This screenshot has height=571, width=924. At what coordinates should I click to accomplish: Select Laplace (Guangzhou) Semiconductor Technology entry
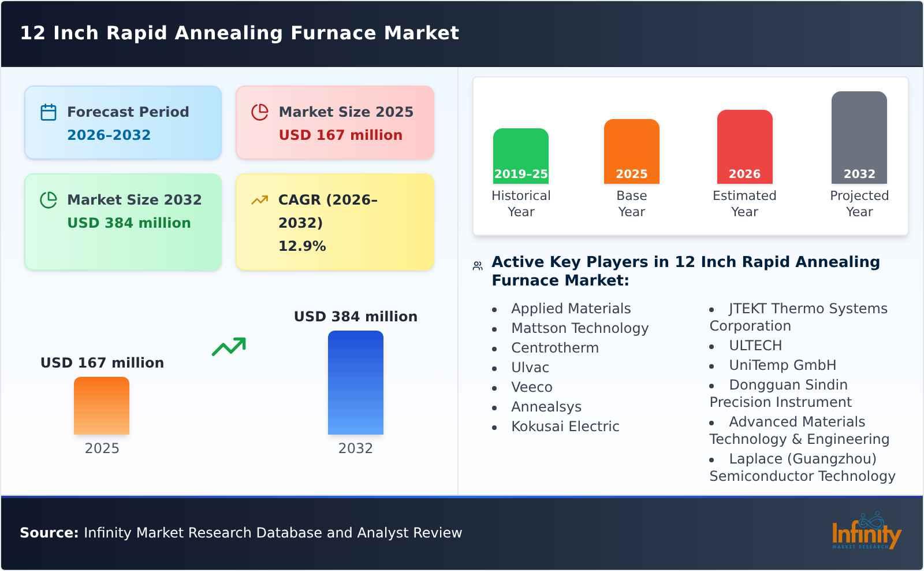803,468
